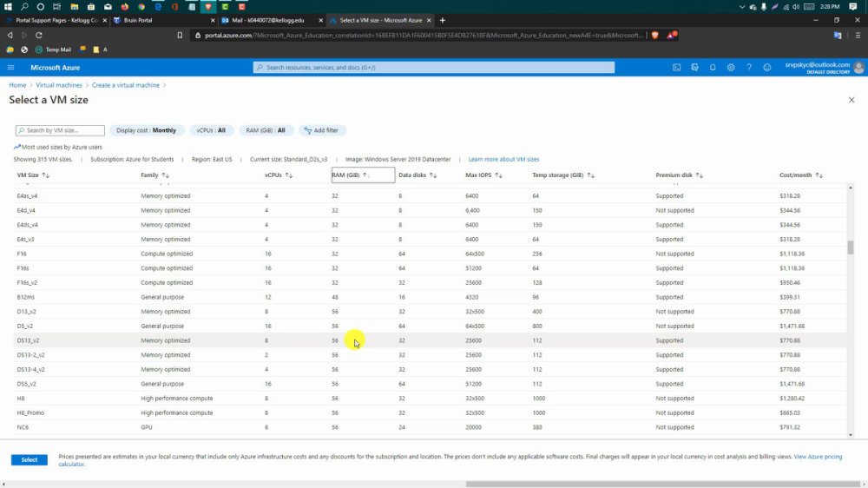Sort table by Data disks column
The width and height of the screenshot is (868, 488).
[x=418, y=175]
